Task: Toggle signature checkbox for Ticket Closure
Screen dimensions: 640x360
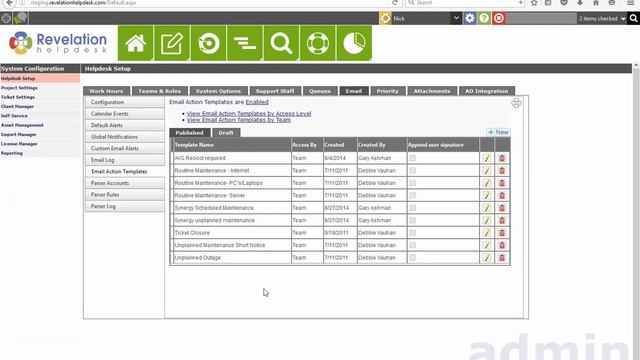Action: (x=413, y=233)
